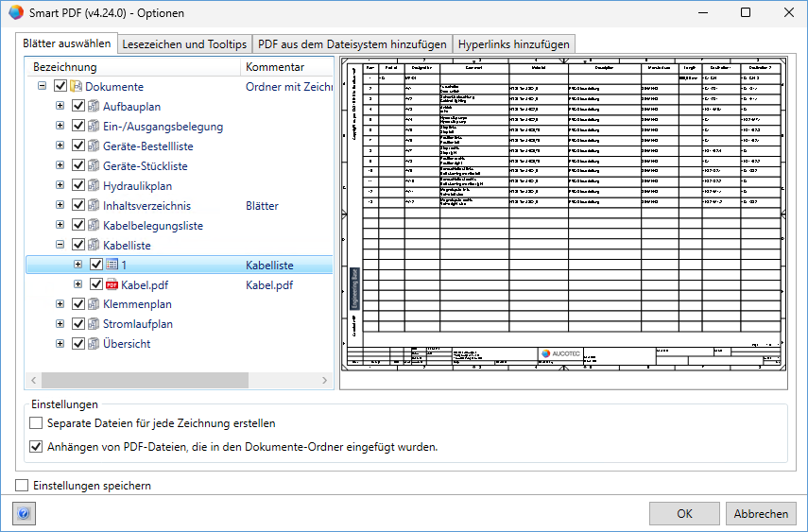Click the help icon at bottom left

pos(25,514)
